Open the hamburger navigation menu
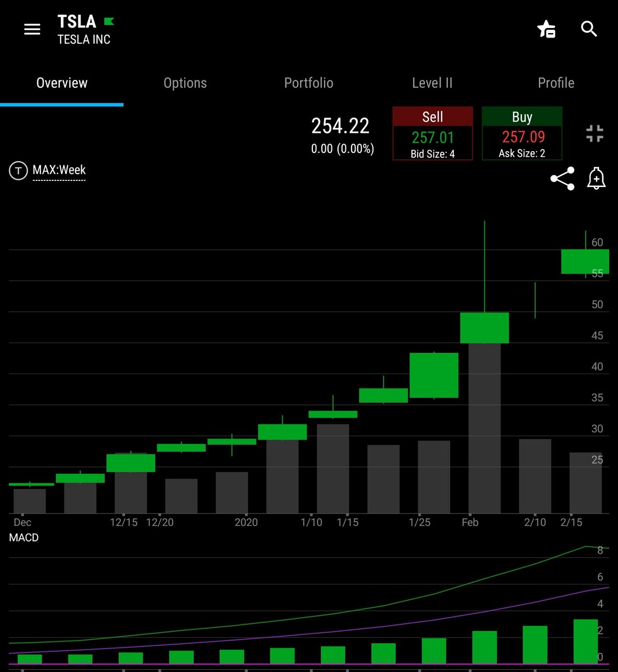Screen dimensions: 618x672 pos(32,29)
